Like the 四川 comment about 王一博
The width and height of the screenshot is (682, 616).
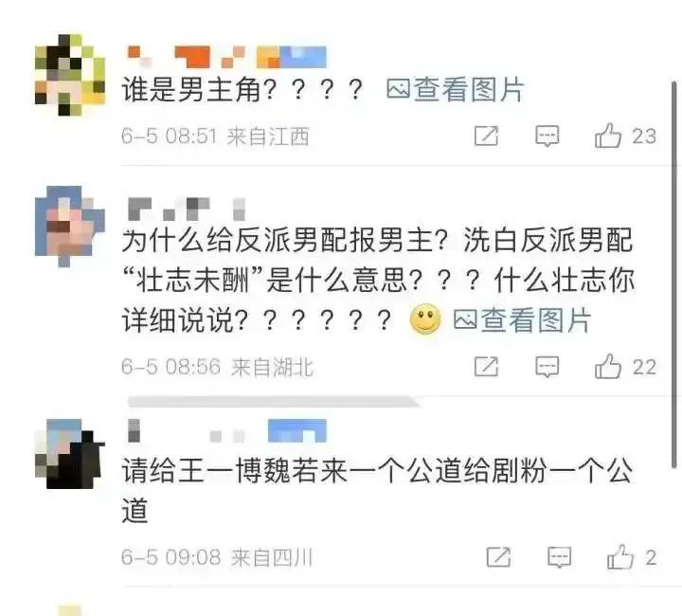tap(619, 557)
